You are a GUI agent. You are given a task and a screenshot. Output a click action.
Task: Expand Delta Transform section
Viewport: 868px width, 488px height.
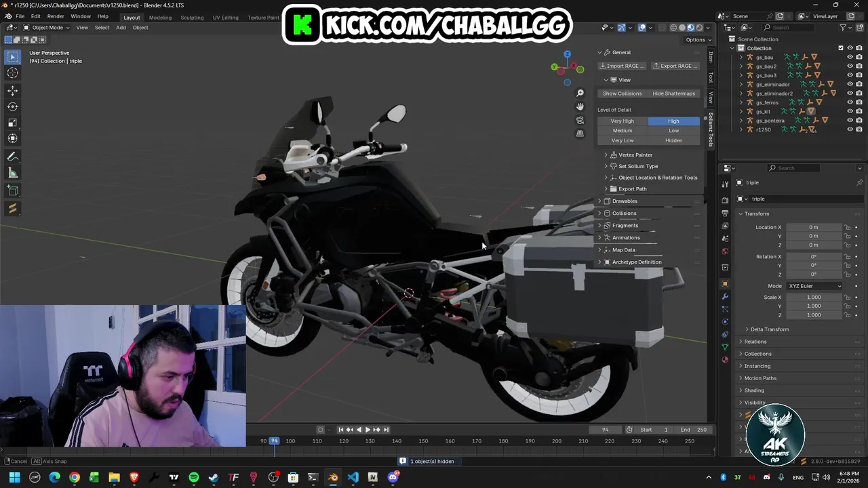(x=770, y=329)
